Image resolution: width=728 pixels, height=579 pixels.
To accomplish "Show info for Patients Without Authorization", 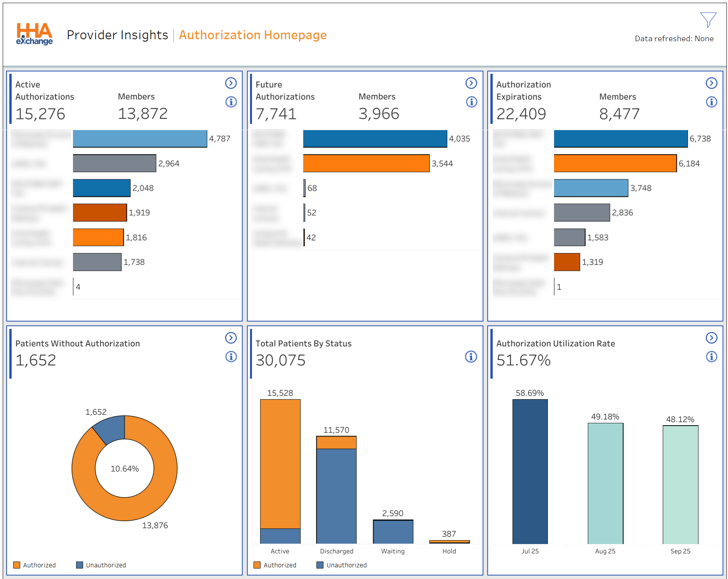I will [x=231, y=356].
